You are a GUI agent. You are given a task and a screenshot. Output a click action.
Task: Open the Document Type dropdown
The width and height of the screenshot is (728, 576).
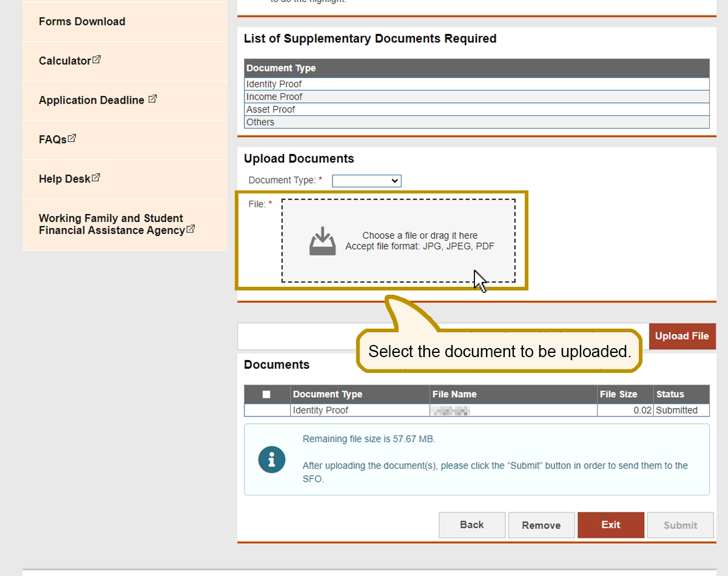[x=366, y=181]
